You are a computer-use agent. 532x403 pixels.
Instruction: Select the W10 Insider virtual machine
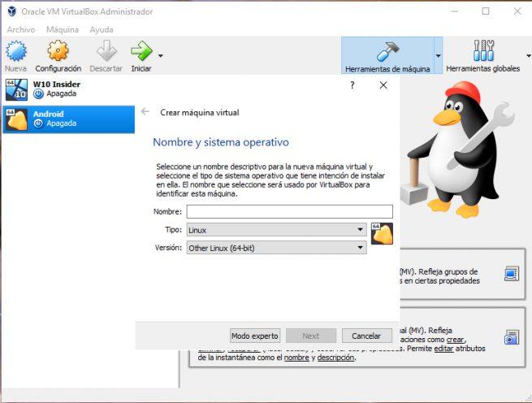[x=68, y=89]
